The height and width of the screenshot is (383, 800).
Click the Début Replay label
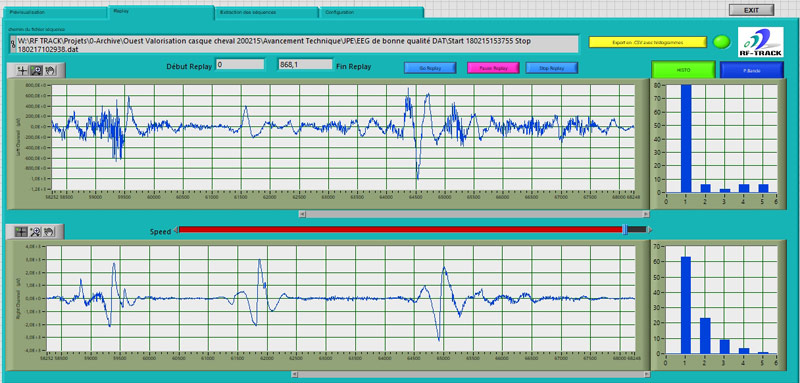(x=189, y=67)
